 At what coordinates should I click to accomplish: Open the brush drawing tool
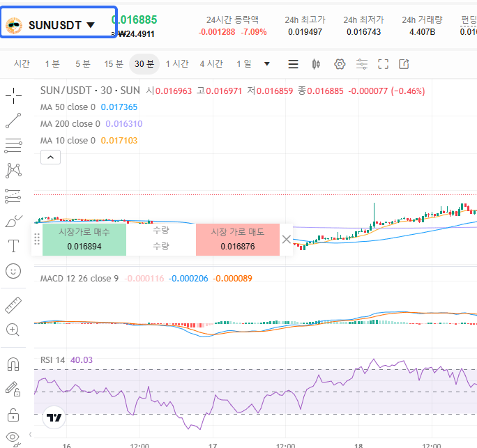point(13,222)
